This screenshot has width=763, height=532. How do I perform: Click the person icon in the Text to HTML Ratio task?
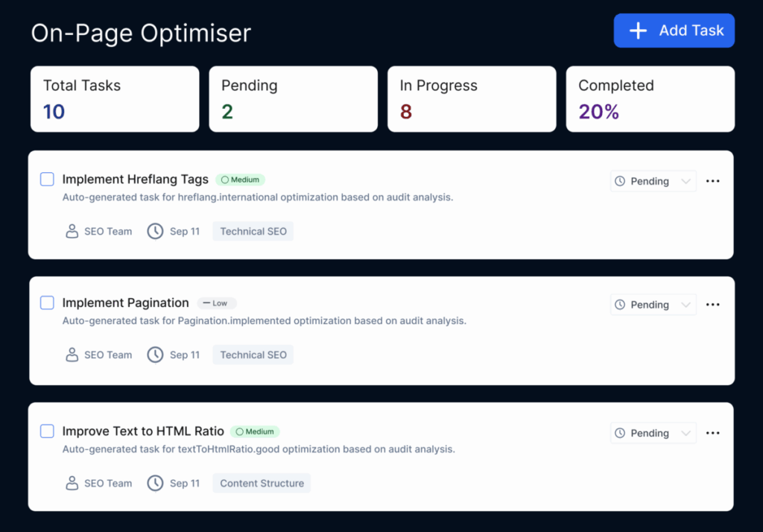click(x=72, y=483)
